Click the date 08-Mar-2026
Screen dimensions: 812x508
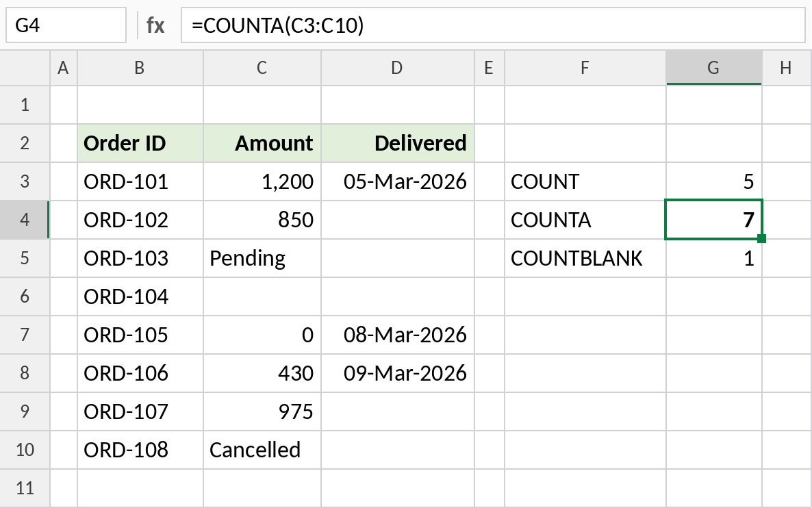[x=397, y=335]
